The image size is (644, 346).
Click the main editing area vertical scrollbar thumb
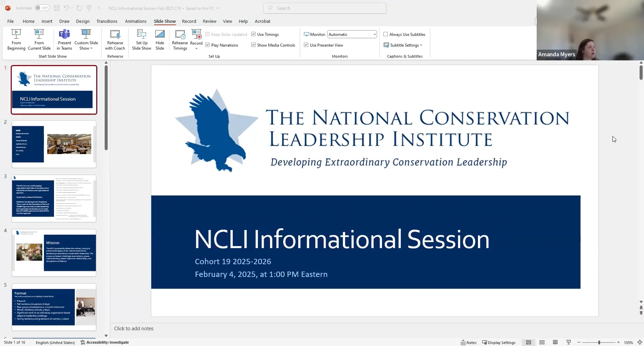click(x=641, y=72)
